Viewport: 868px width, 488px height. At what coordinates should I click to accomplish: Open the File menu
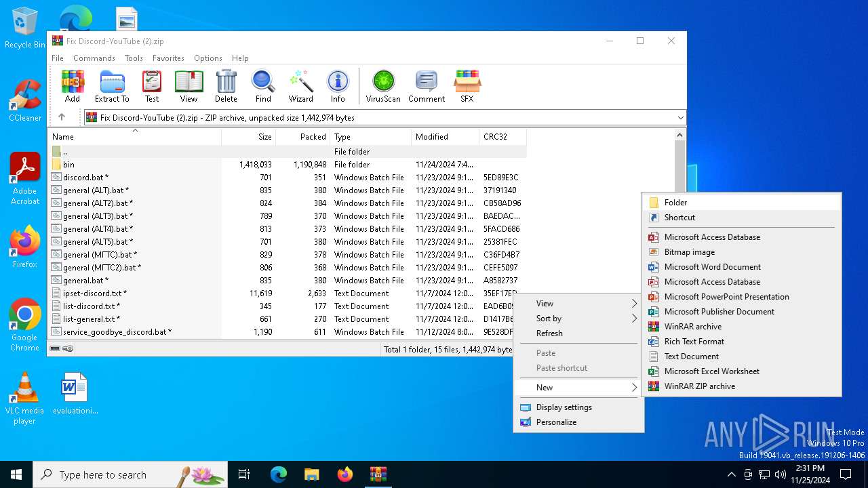58,58
